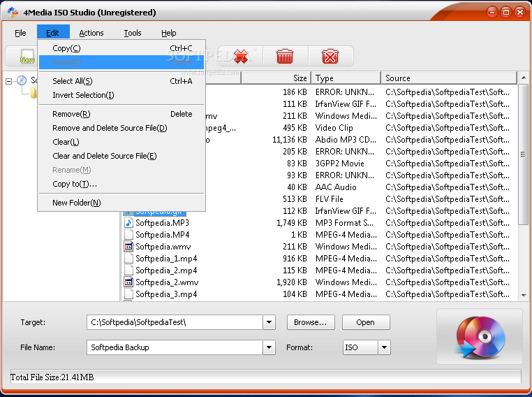
Task: Choose New Folder(N) menu entry
Action: (121, 203)
